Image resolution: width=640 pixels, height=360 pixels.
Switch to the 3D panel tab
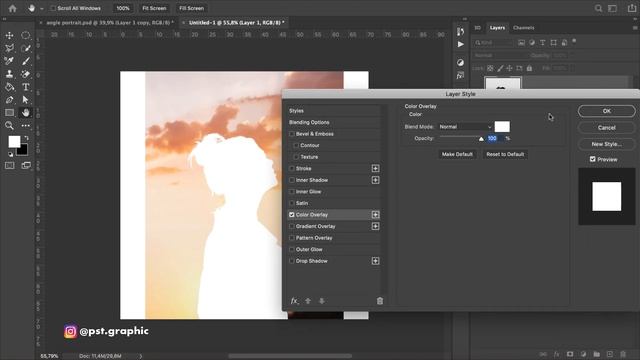478,28
